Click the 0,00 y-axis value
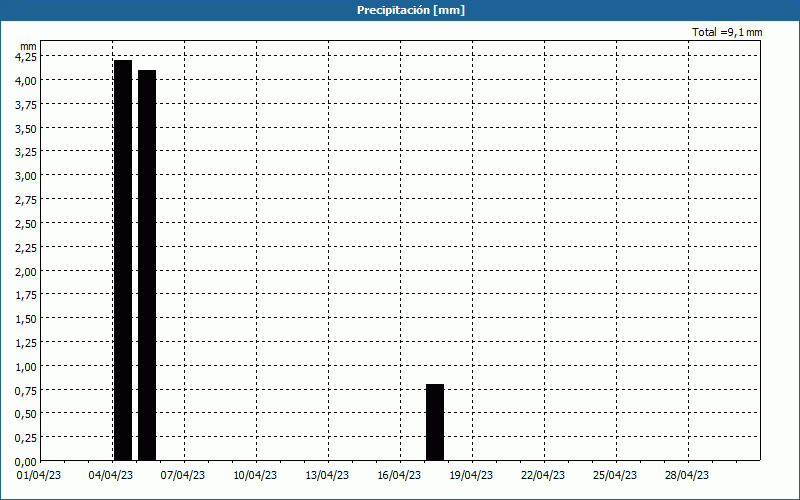The width and height of the screenshot is (800, 500). click(x=26, y=462)
